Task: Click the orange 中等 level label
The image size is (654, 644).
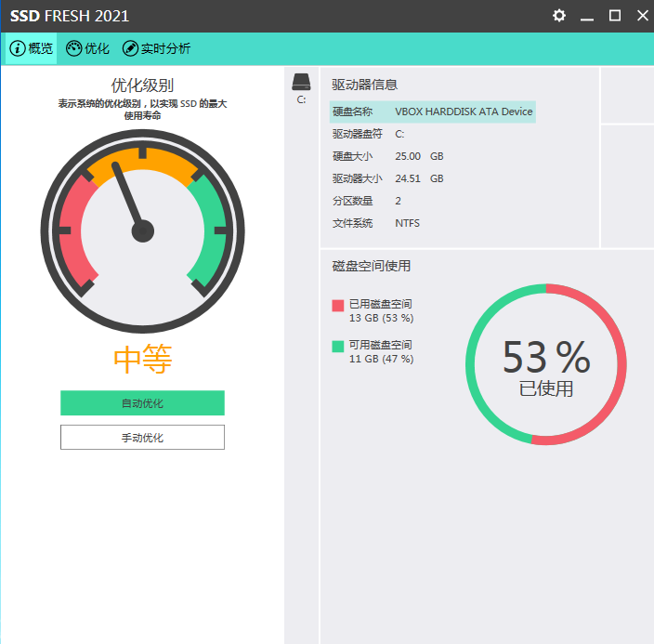Action: pos(142,360)
